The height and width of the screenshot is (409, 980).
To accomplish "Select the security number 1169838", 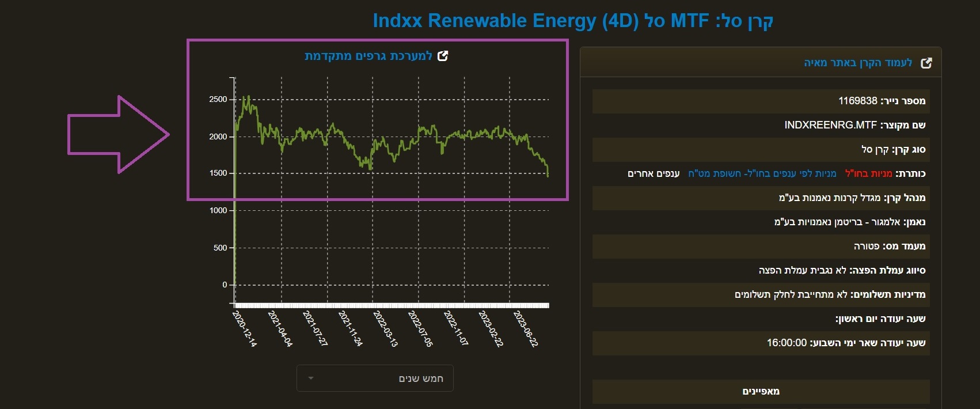I will (x=857, y=101).
